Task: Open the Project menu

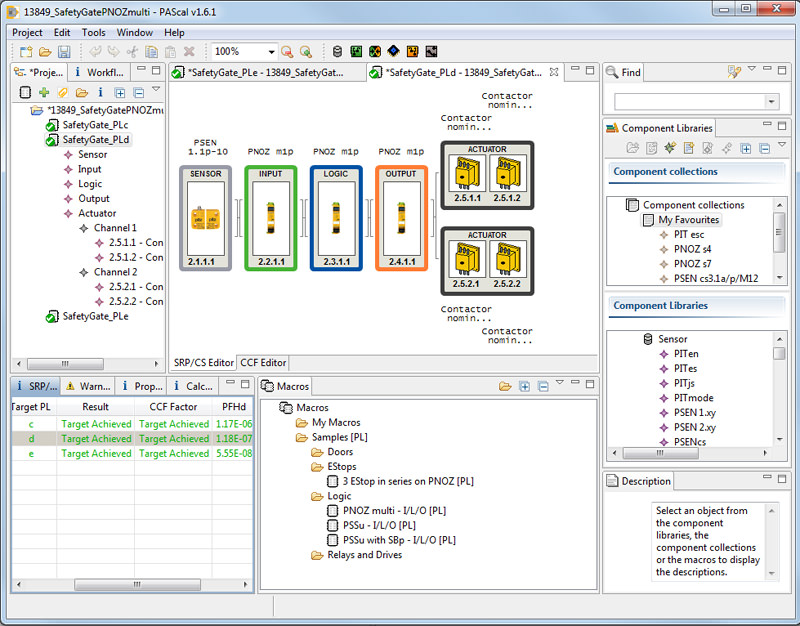Action: [x=27, y=32]
